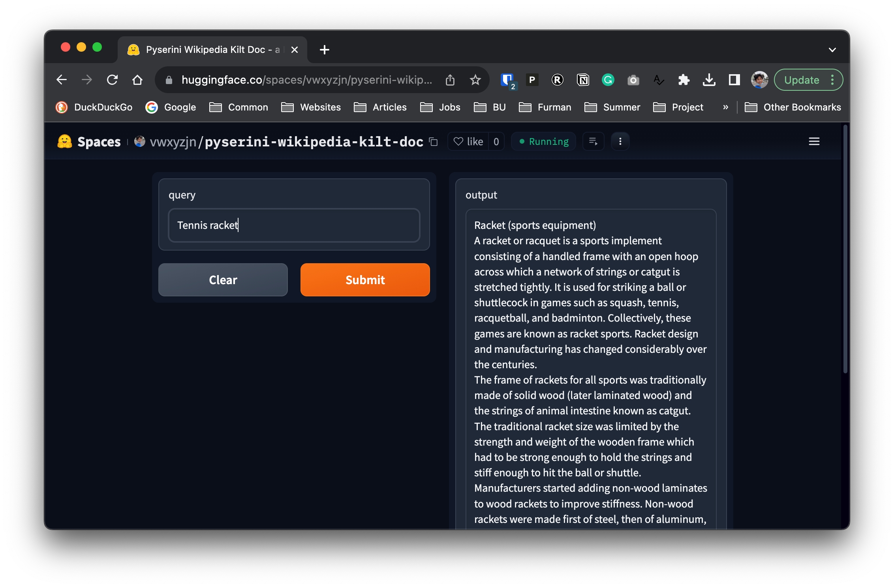Click the copy repository name icon

coord(434,142)
